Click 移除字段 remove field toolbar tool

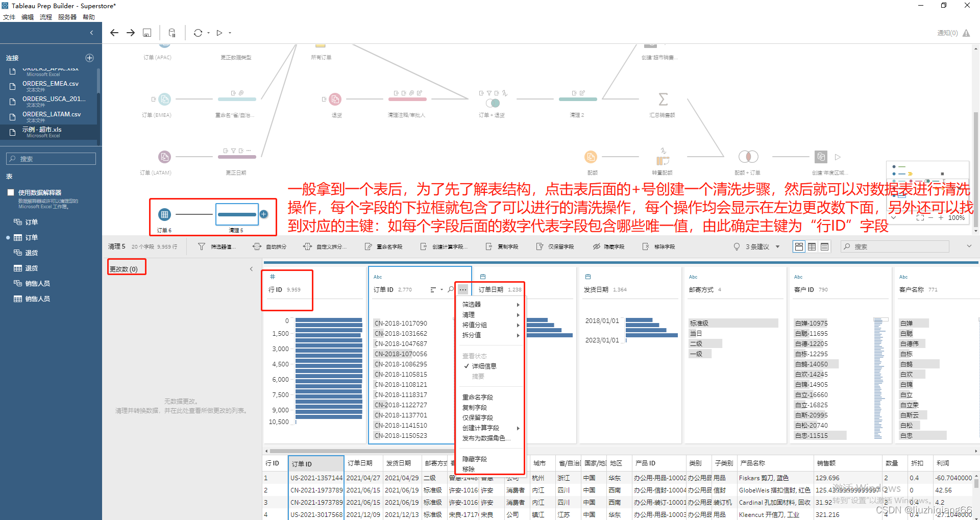(658, 246)
